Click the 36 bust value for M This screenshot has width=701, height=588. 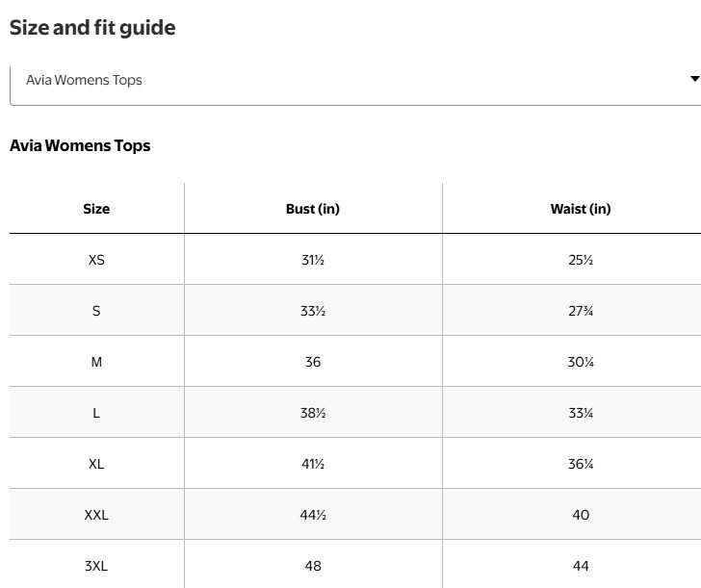(x=313, y=362)
